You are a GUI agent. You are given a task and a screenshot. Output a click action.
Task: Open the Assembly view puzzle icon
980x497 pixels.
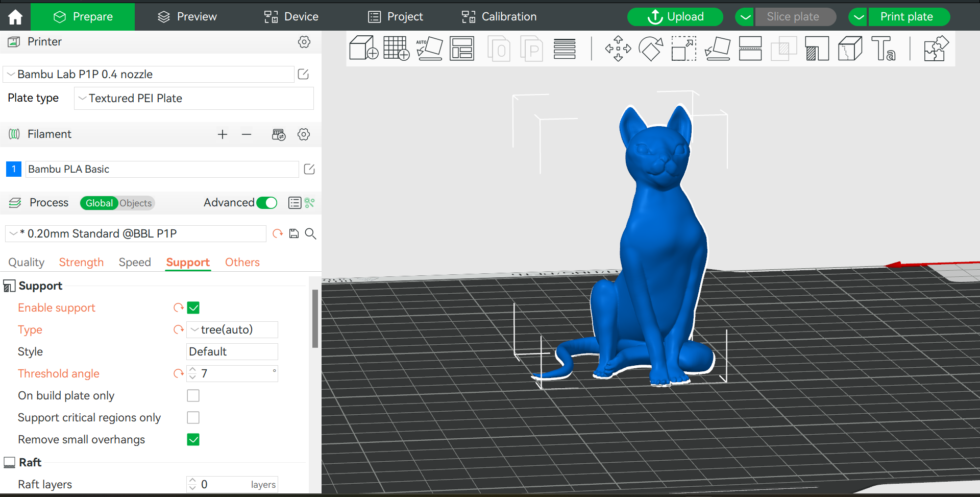pyautogui.click(x=936, y=49)
